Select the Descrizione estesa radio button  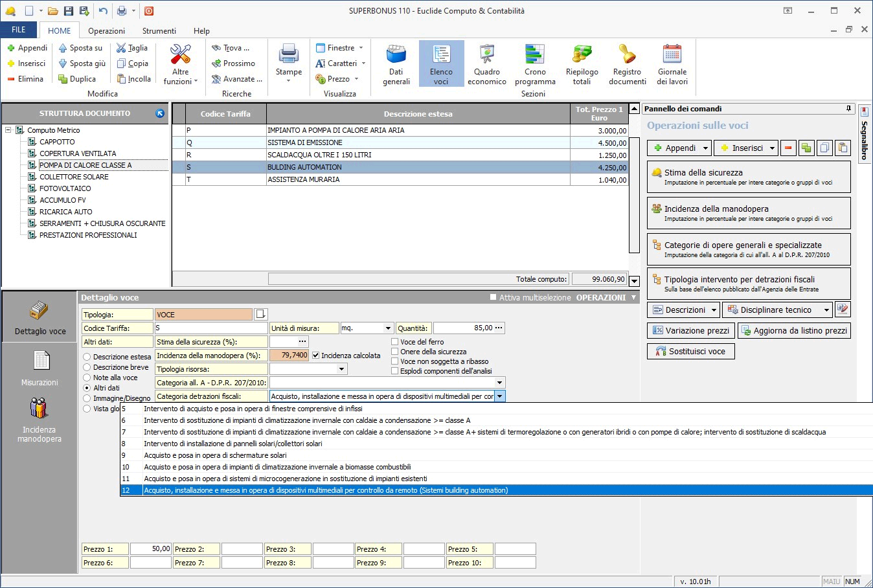tap(87, 357)
